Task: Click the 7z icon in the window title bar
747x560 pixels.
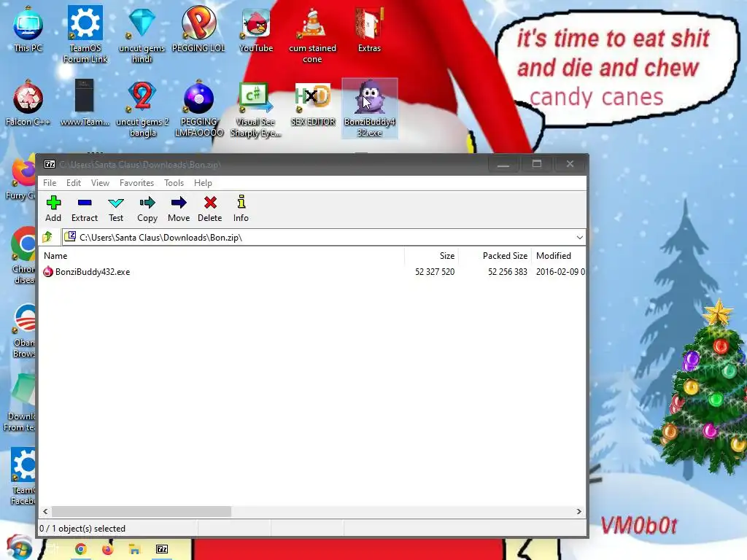Action: [50, 164]
